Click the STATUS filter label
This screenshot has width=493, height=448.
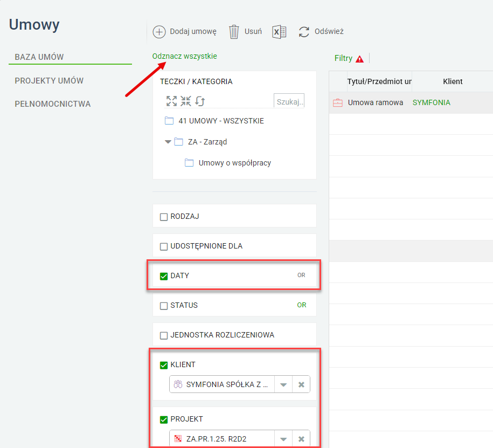click(x=184, y=305)
